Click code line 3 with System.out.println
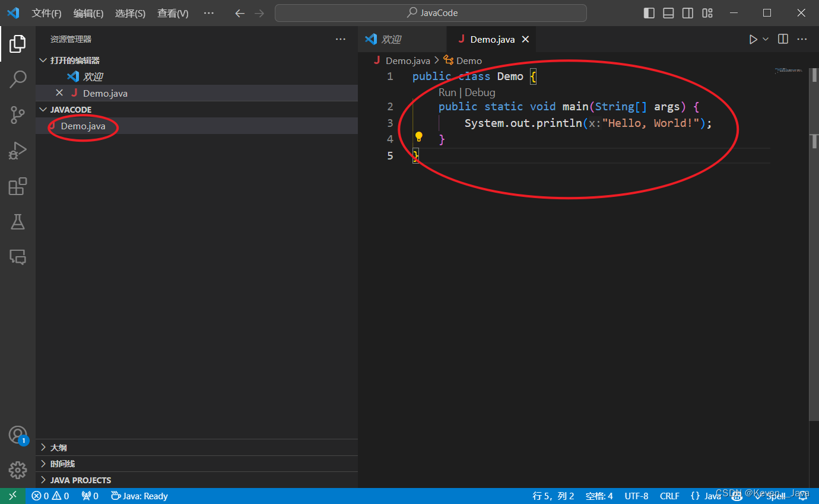 coord(588,123)
